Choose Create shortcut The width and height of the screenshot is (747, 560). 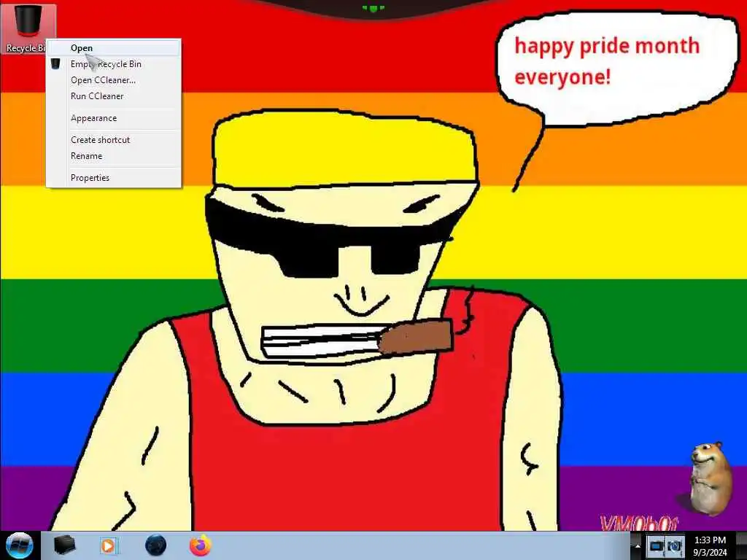(113, 140)
